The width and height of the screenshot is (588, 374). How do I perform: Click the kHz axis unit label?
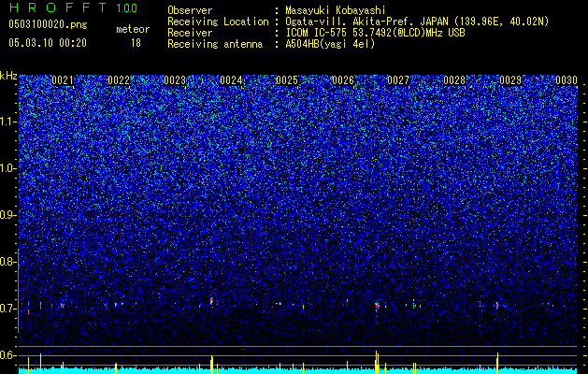pos(8,76)
